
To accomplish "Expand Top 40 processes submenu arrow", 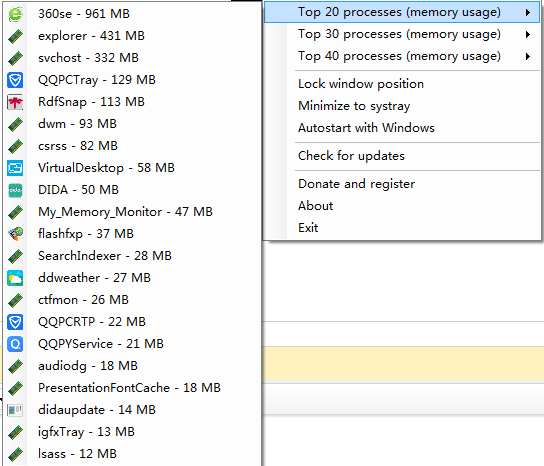I will [x=528, y=56].
